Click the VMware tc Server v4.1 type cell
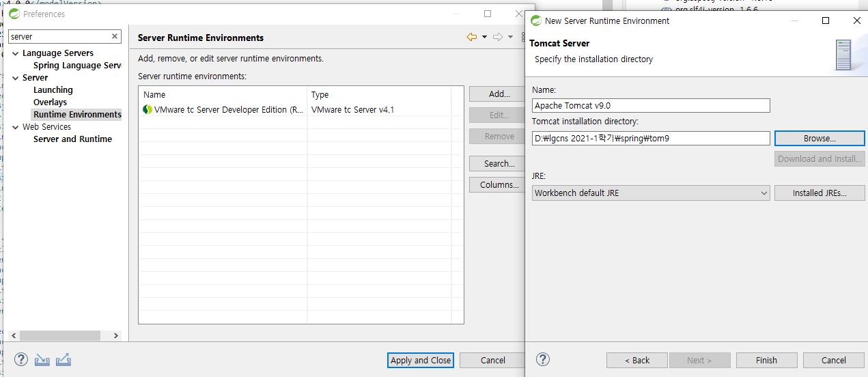Screen dimensions: 868x377 coord(379,110)
